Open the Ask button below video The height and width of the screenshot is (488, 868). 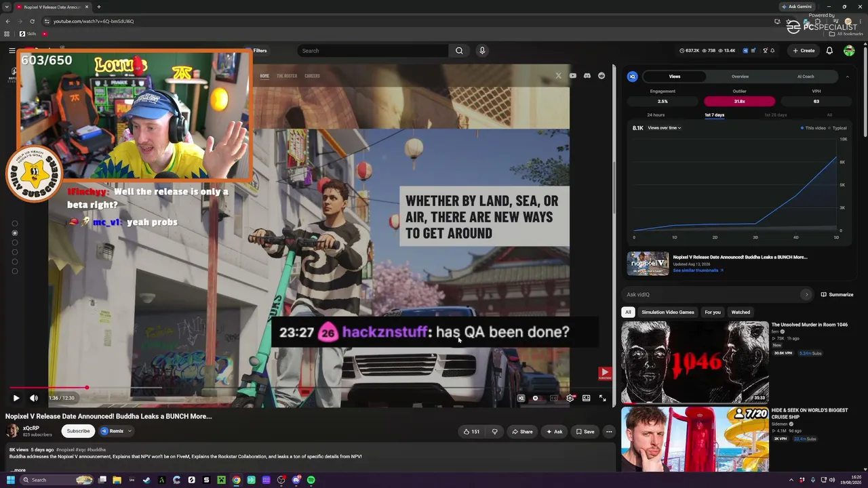pyautogui.click(x=554, y=432)
